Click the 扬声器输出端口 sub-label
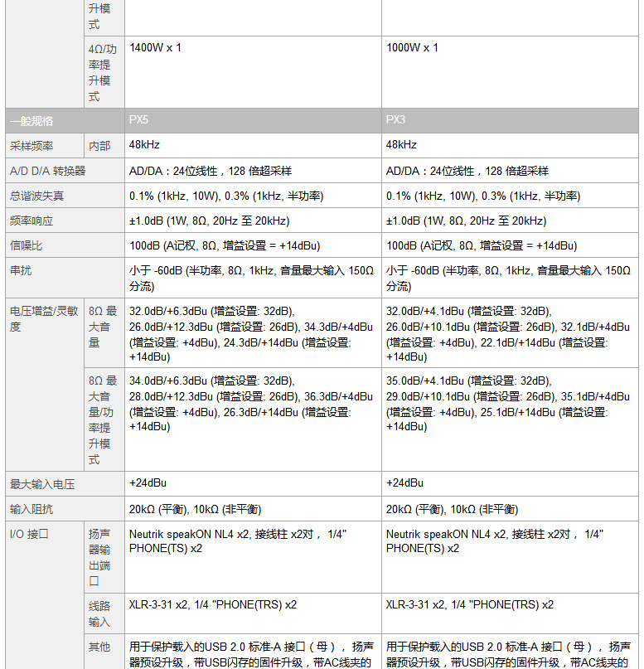644x669 pixels. (x=104, y=557)
